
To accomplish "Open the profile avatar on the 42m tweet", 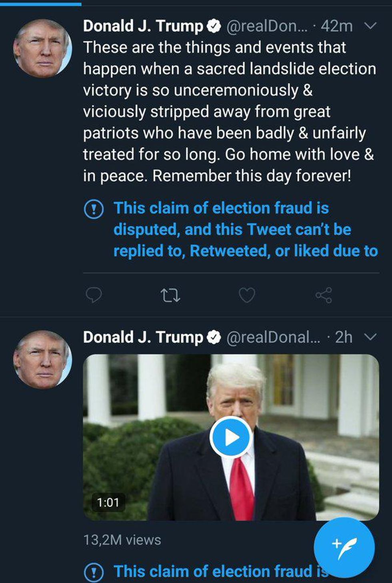I will 42,48.
